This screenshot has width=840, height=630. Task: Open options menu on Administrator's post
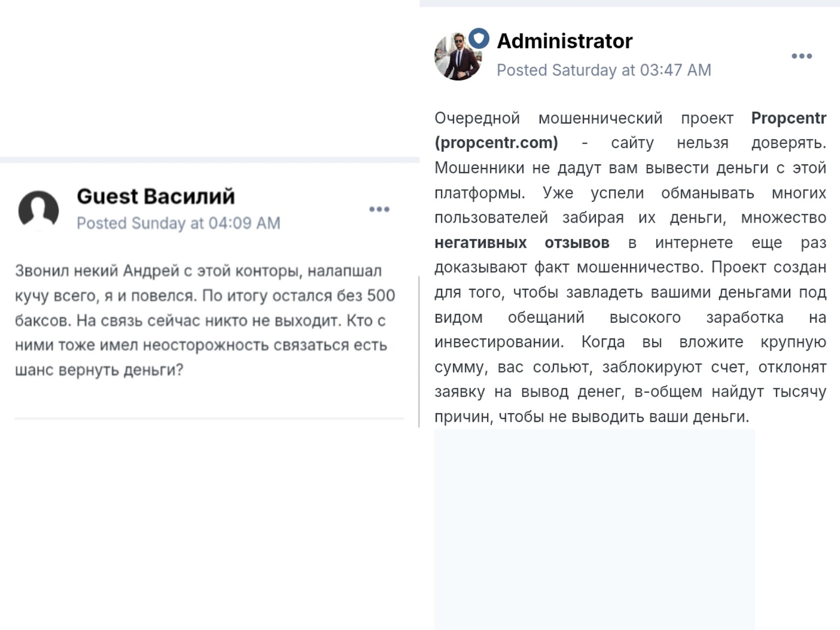[802, 56]
